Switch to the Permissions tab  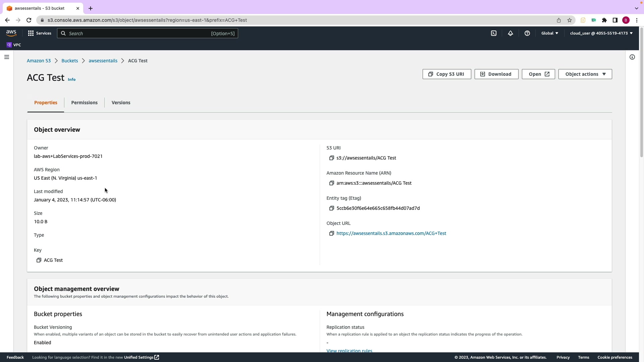point(84,103)
